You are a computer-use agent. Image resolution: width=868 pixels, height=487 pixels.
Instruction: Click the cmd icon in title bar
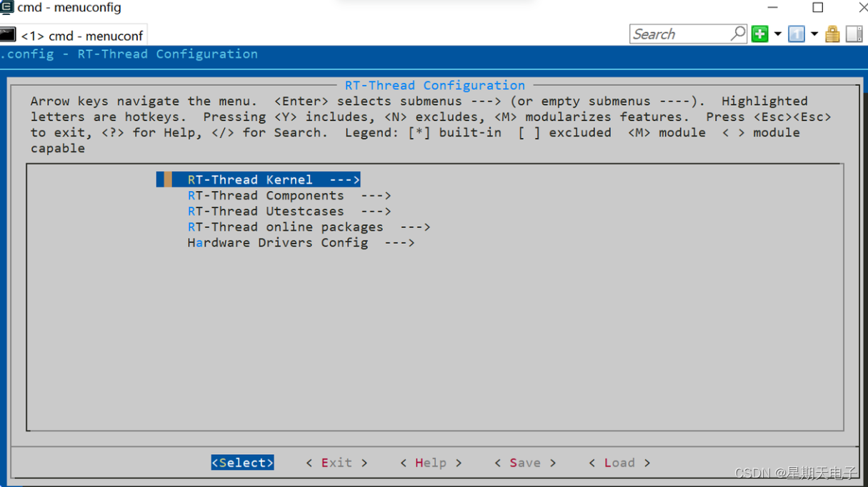click(6, 8)
